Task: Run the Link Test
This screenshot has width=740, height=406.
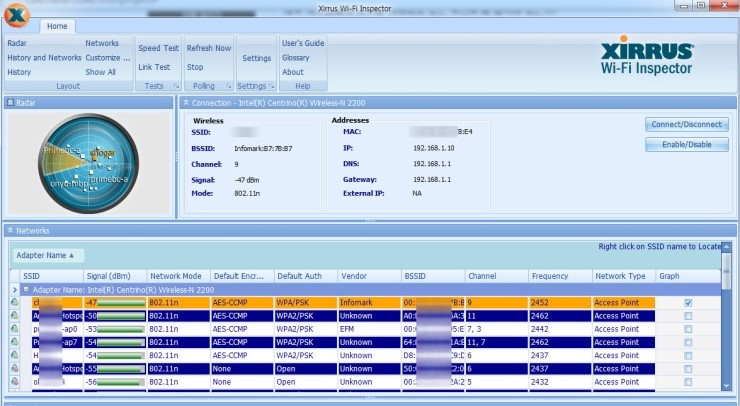Action: [x=154, y=67]
